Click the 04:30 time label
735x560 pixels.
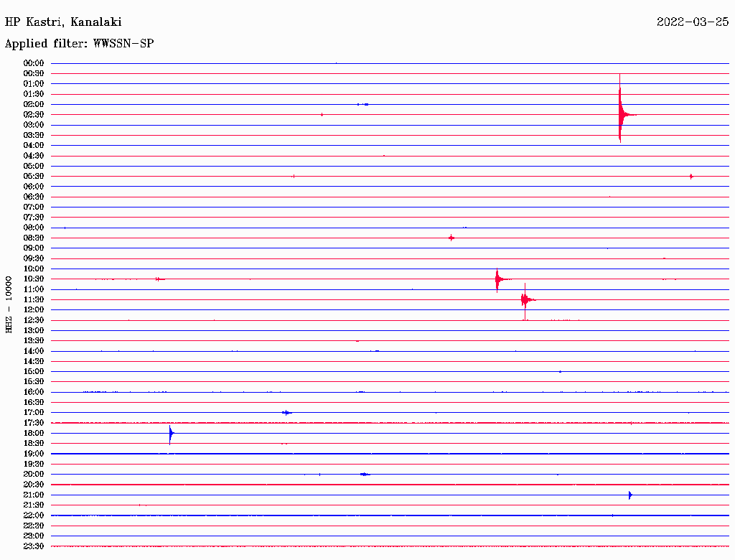(x=34, y=156)
